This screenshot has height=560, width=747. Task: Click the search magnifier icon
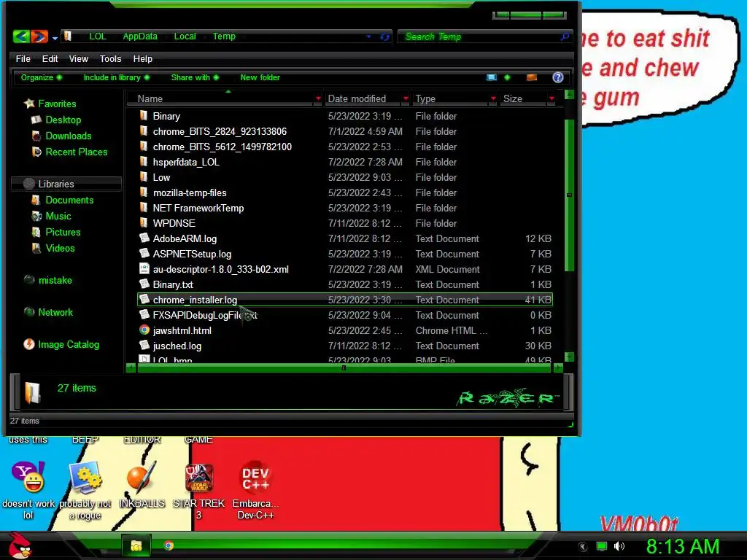click(565, 36)
